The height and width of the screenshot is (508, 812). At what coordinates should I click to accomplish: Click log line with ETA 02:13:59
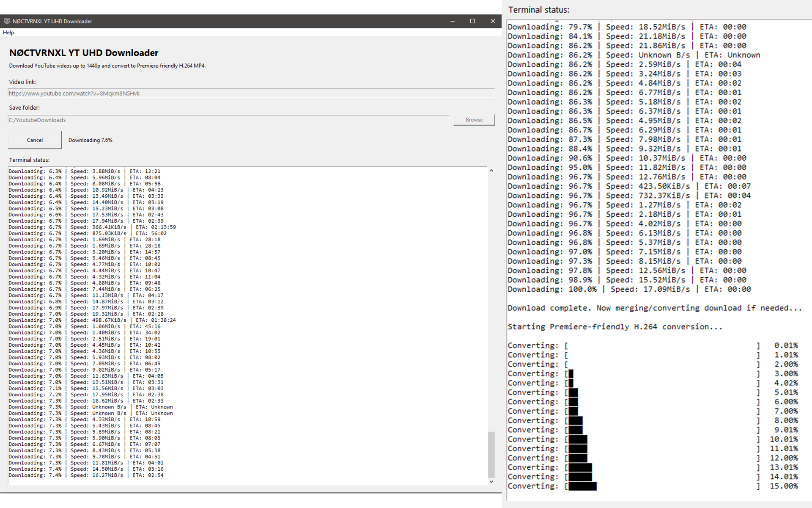click(92, 227)
